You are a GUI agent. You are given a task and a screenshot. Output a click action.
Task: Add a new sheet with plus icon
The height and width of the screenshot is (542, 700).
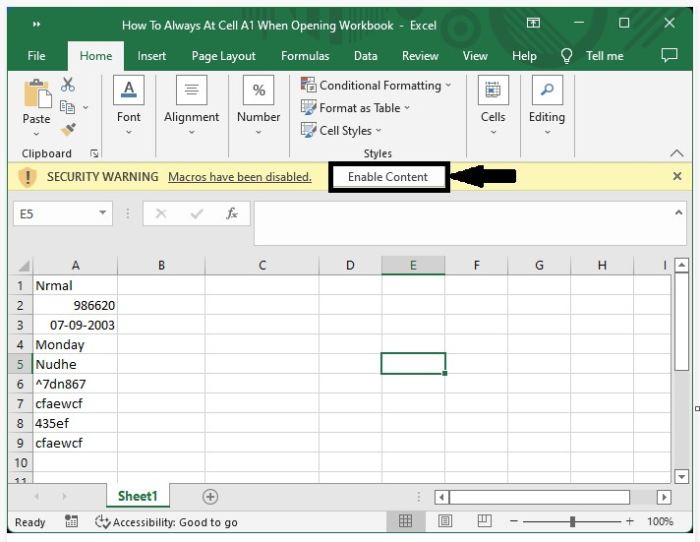click(210, 496)
